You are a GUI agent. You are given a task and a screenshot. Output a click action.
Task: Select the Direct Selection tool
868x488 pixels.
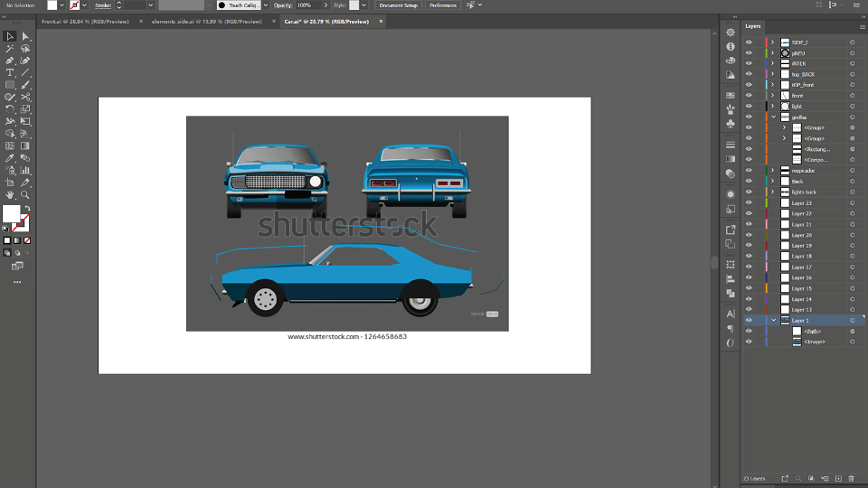25,36
